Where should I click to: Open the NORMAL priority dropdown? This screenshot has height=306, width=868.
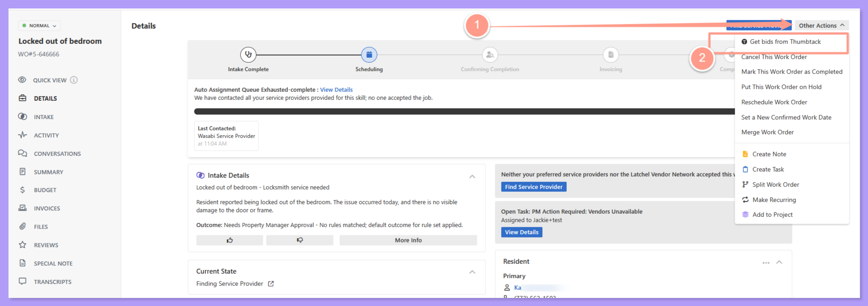pyautogui.click(x=40, y=26)
